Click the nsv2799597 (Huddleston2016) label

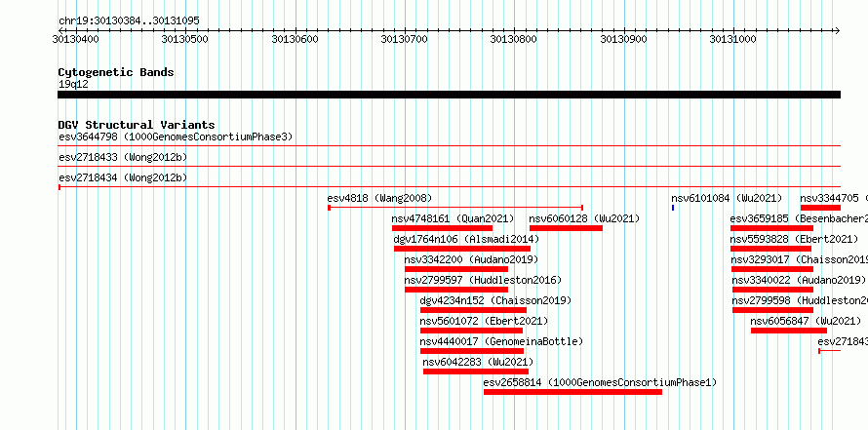483,280
